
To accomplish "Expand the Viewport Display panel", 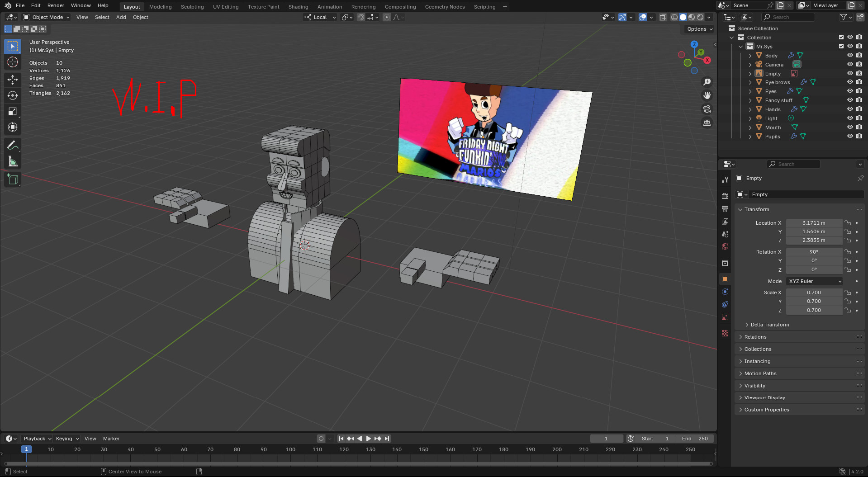I will pos(764,398).
